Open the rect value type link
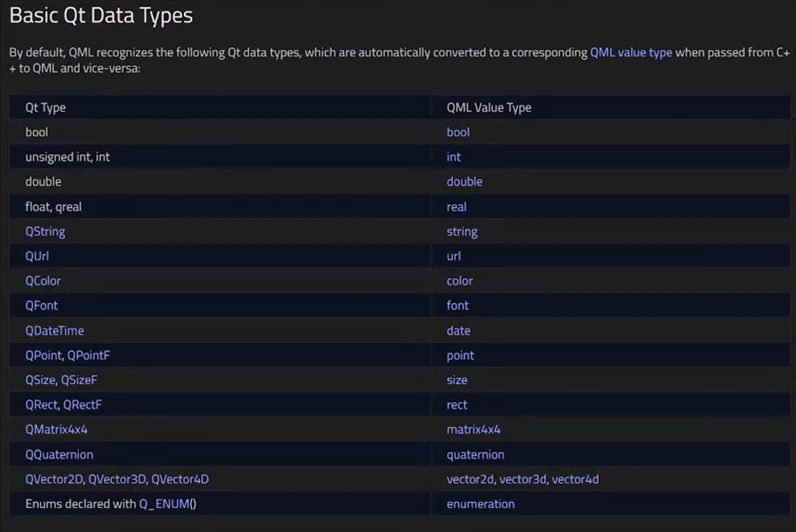The height and width of the screenshot is (532, 796). pos(457,405)
